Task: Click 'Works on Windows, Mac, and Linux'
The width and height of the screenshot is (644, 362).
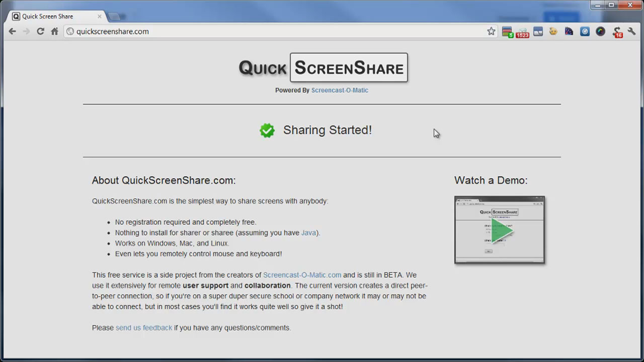Action: click(x=172, y=243)
